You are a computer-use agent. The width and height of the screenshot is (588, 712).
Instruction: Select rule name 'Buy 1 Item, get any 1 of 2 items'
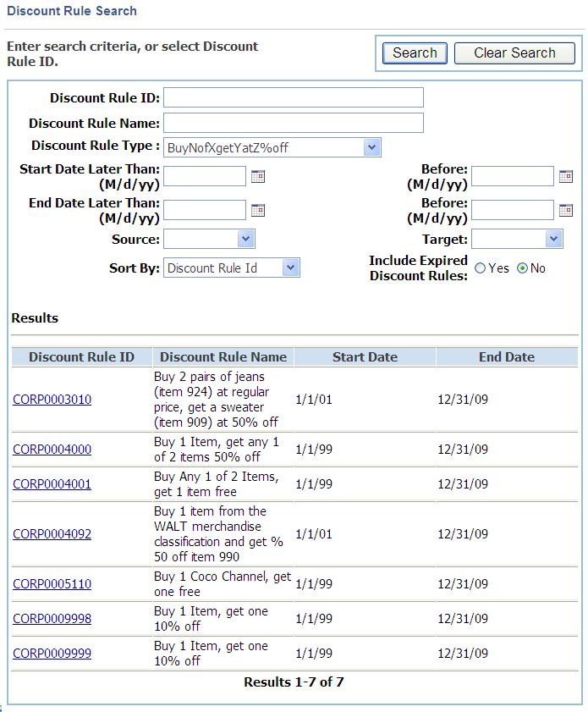click(x=217, y=450)
